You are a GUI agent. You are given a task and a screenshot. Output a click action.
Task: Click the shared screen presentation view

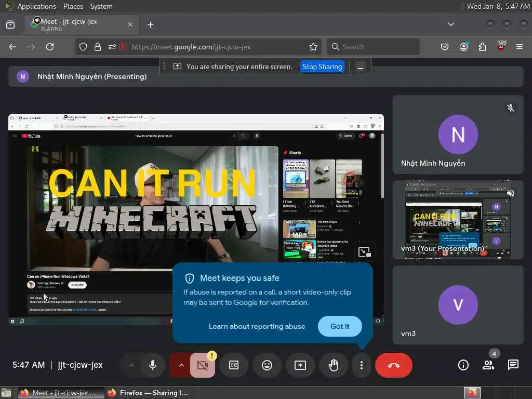196,219
